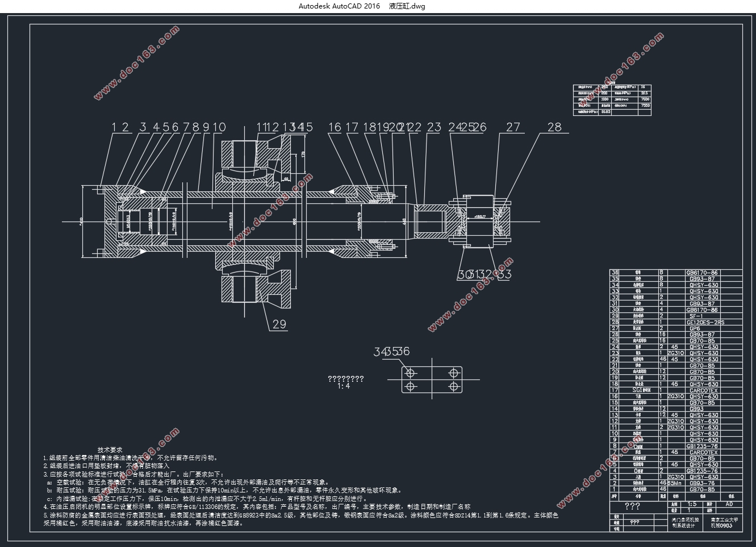Select part label 23 on piston rod
The image size is (756, 547).
coord(434,127)
